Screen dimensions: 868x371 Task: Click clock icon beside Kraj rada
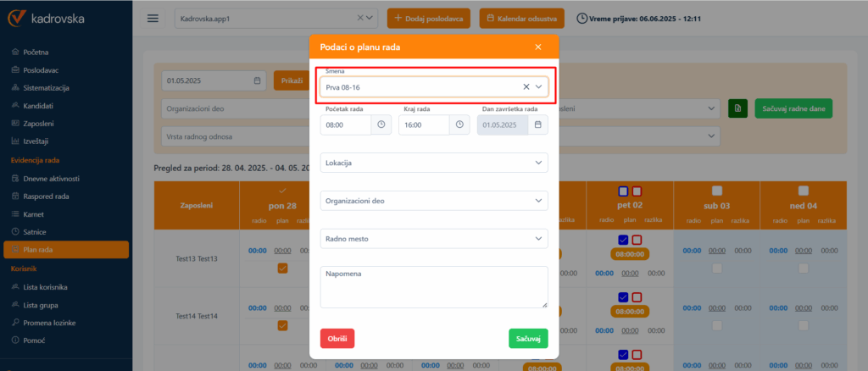[459, 125]
